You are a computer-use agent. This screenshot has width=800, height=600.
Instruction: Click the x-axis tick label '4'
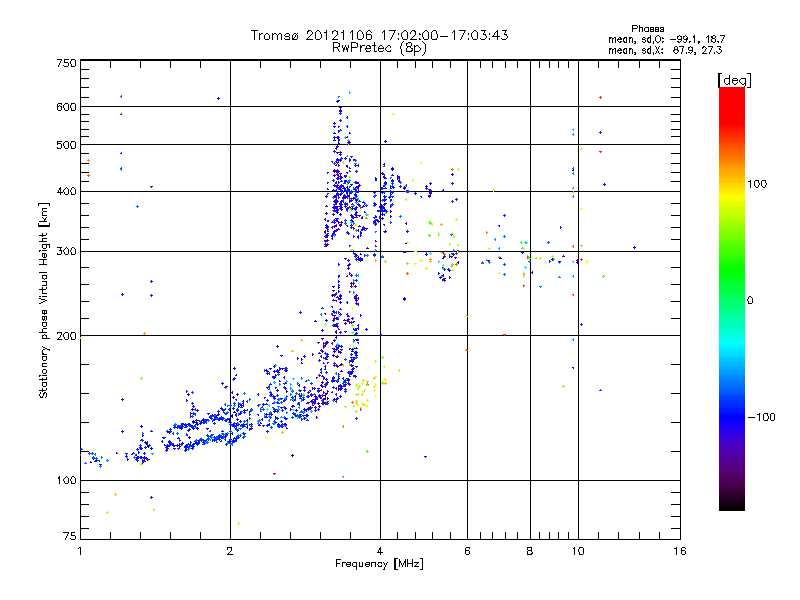point(380,551)
